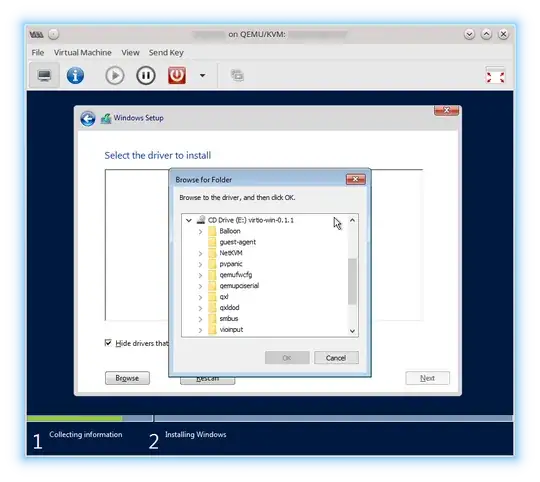Open virtual hardware details info

75,75
